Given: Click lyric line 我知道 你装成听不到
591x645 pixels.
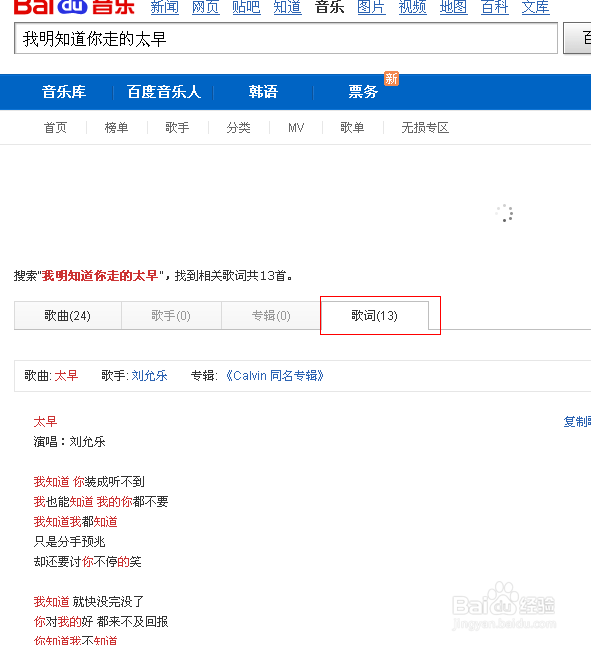Looking at the screenshot, I should (x=89, y=482).
